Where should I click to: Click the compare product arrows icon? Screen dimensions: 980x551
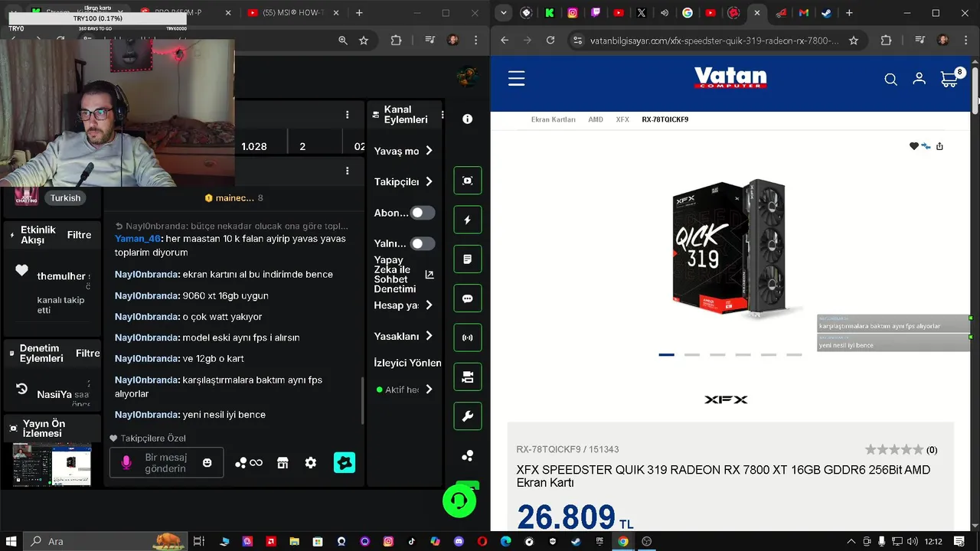point(926,146)
